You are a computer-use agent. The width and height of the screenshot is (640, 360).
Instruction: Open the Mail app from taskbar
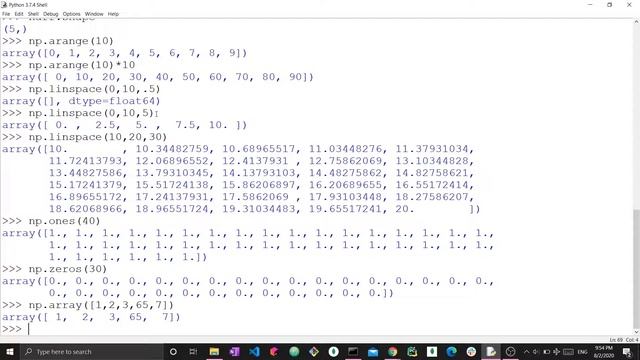click(373, 351)
